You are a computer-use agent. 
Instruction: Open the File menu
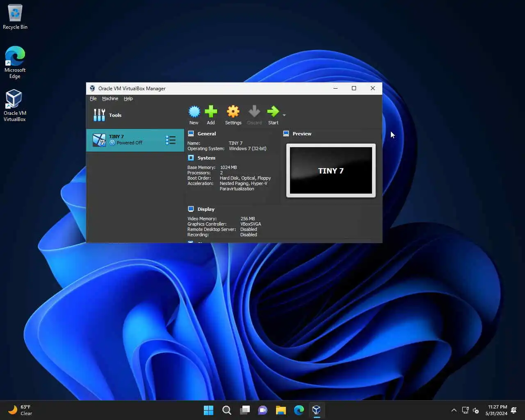tap(93, 98)
